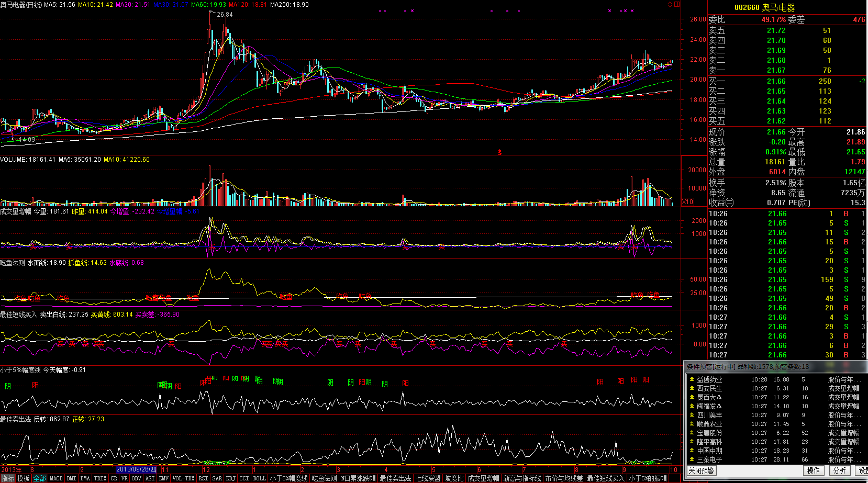
Task: Click the alert arrow icon beside 闽福发A
Action: tap(692, 406)
